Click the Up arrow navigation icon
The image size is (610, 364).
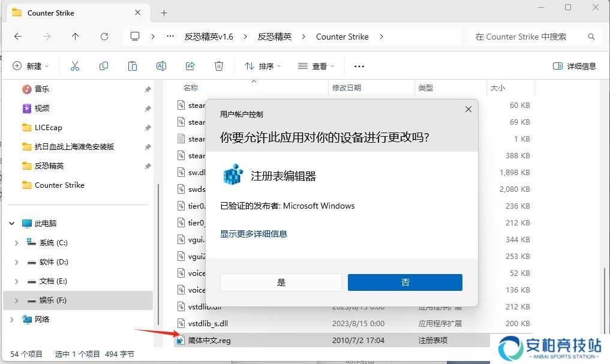[75, 37]
